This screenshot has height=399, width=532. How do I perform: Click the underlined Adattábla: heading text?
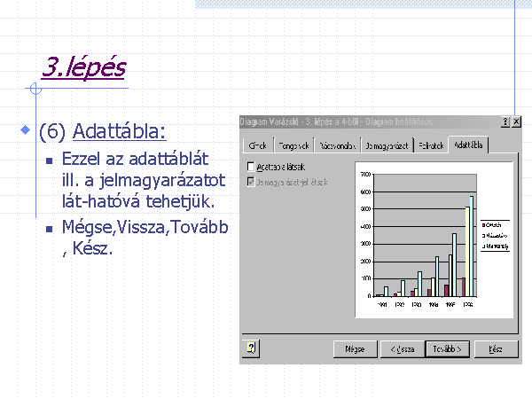point(119,132)
